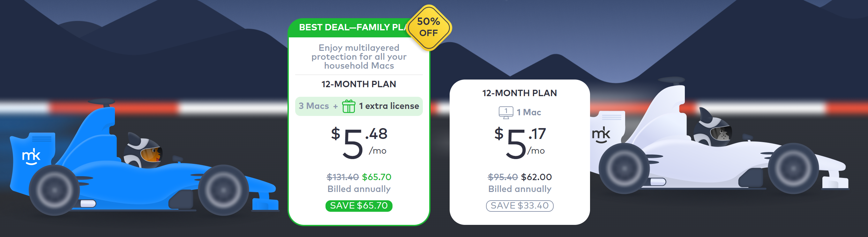
Task: Click the green $65.70 discounted price
Action: point(376,177)
